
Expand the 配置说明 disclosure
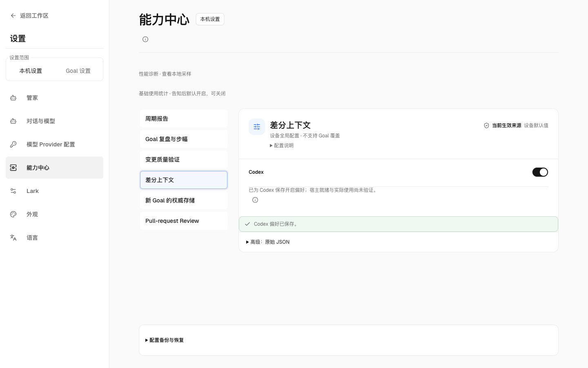[282, 146]
